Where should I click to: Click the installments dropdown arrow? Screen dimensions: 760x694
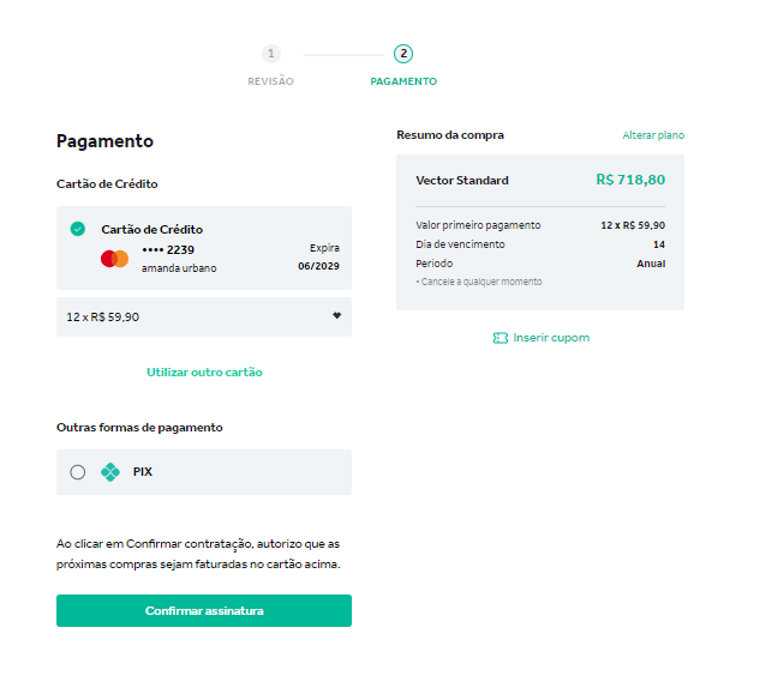tap(337, 315)
